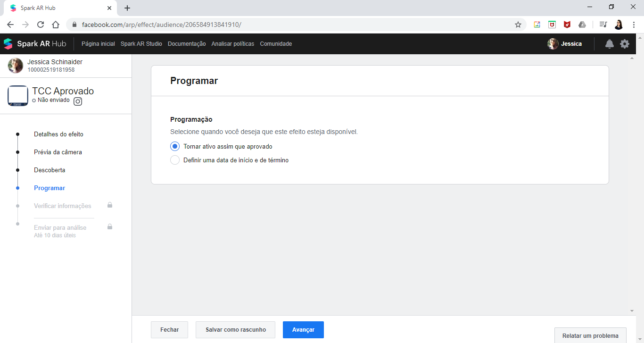Open the Spark AR Studio menu item
The width and height of the screenshot is (644, 343).
point(141,44)
